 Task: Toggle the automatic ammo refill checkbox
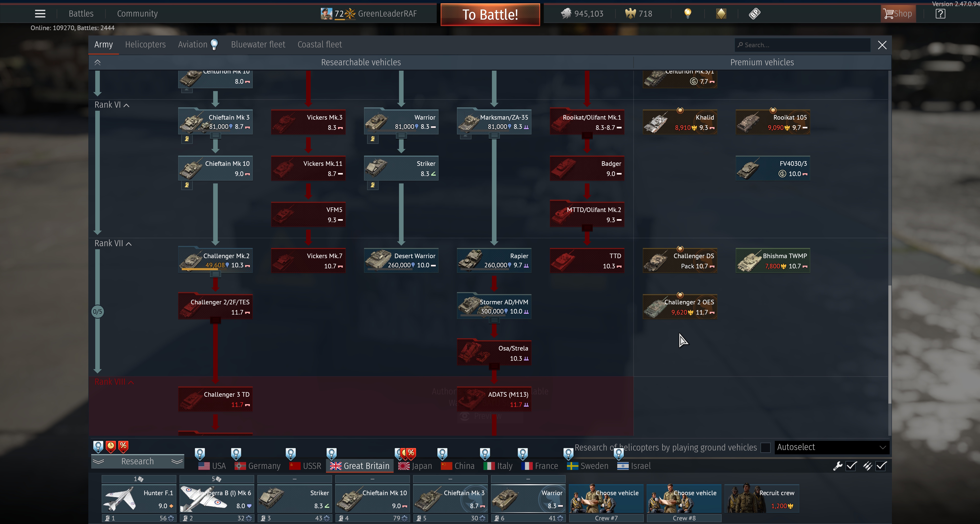tap(881, 466)
